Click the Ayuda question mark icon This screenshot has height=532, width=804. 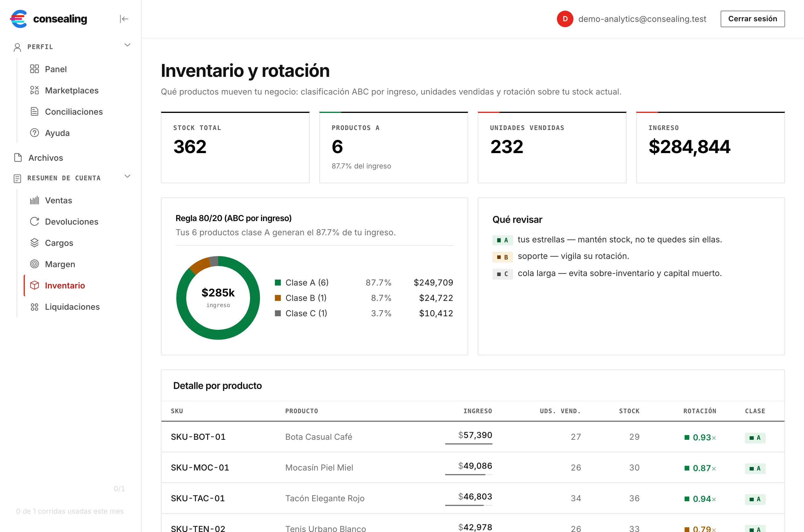coord(34,133)
